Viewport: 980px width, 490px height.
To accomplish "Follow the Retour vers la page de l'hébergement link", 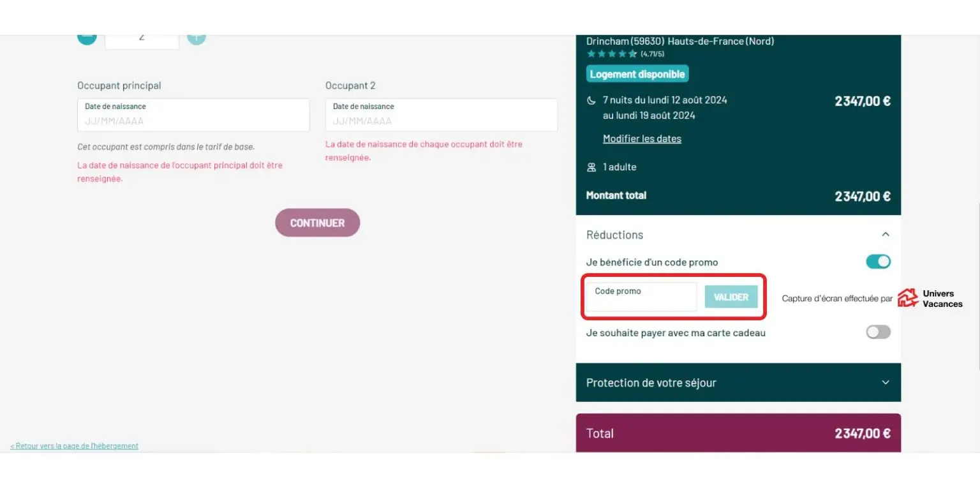I will pos(74,446).
